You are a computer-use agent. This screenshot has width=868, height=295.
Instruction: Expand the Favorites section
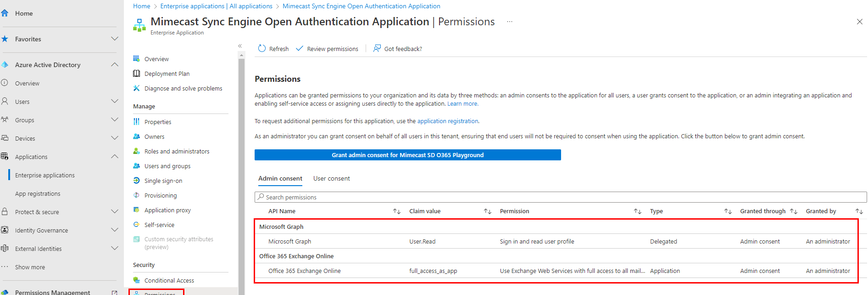click(x=115, y=39)
